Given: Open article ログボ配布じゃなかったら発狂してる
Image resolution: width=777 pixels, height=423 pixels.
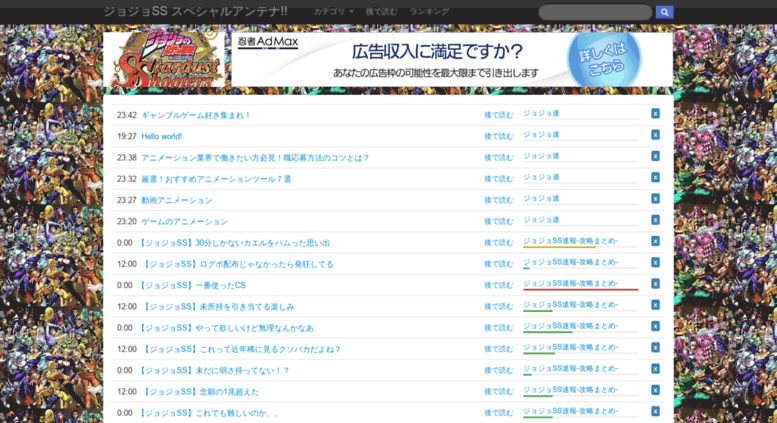Looking at the screenshot, I should pos(238,264).
